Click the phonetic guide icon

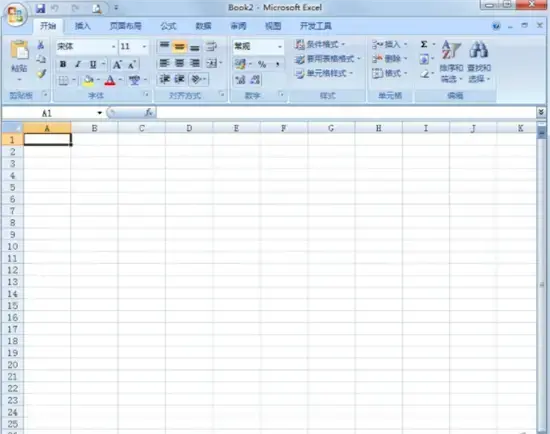pyautogui.click(x=134, y=81)
